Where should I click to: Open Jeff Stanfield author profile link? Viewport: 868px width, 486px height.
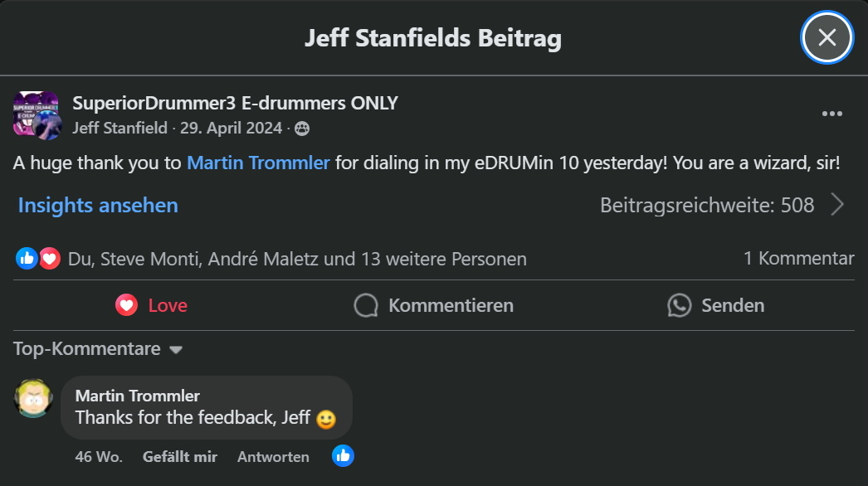coord(119,128)
